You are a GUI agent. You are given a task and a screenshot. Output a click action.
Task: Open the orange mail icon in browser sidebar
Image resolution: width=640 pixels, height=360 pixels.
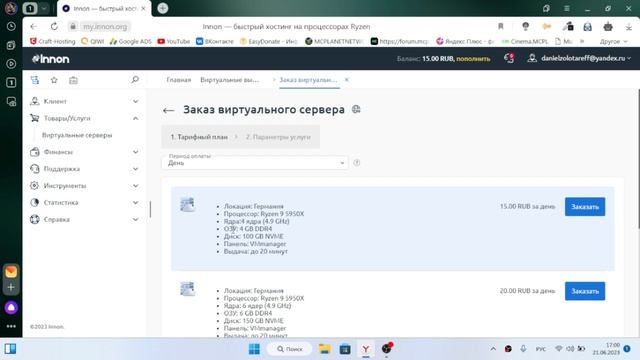click(x=11, y=272)
